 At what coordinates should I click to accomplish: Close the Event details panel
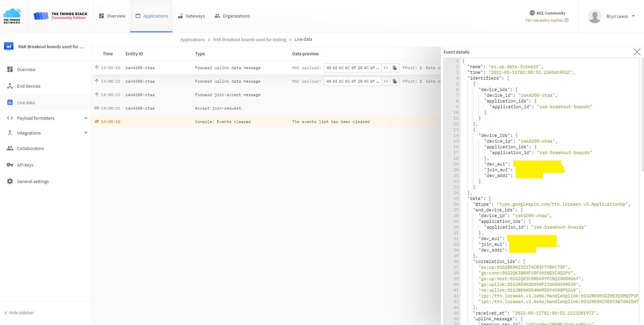click(x=637, y=52)
